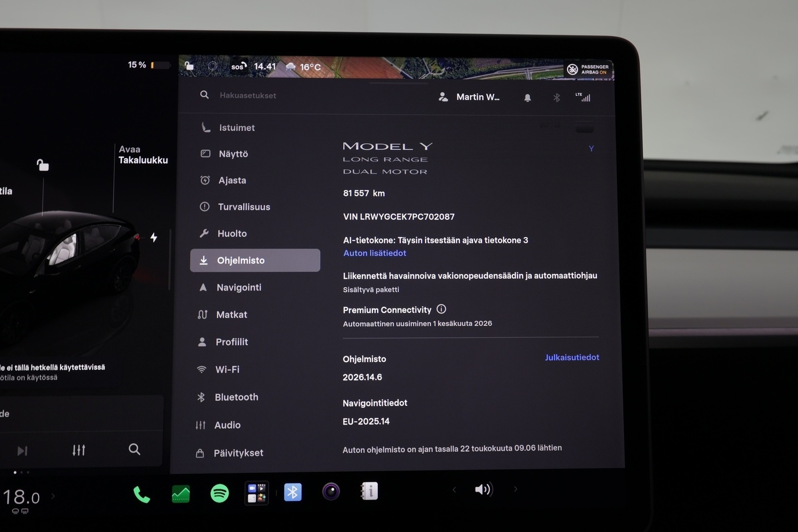Tap the LTE signal strength icon

coord(583,97)
